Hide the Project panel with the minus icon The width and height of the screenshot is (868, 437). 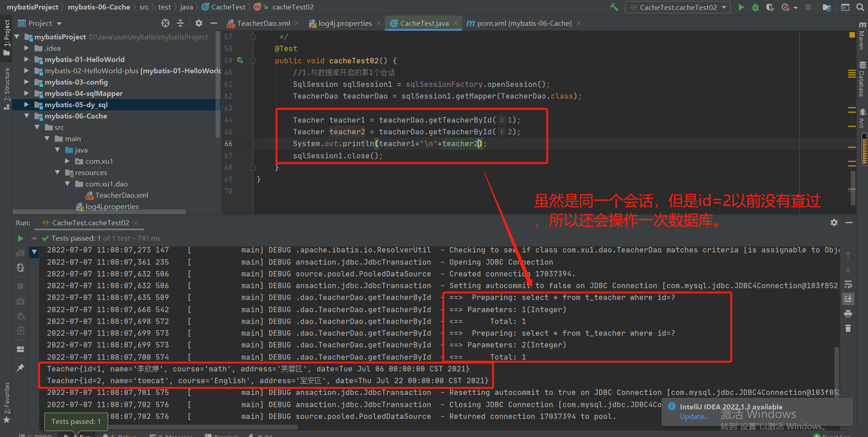(x=214, y=23)
